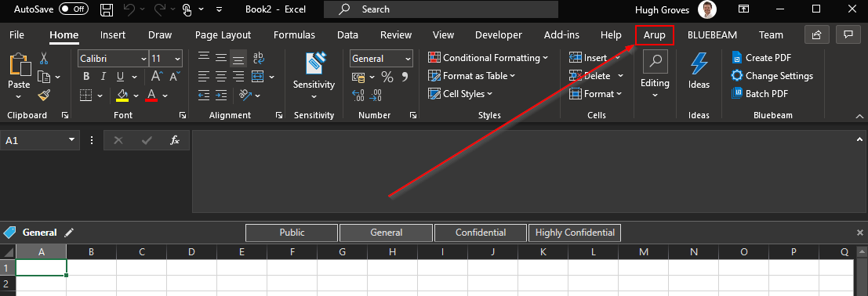
Task: Click the Insert Function fx icon
Action: 175,140
